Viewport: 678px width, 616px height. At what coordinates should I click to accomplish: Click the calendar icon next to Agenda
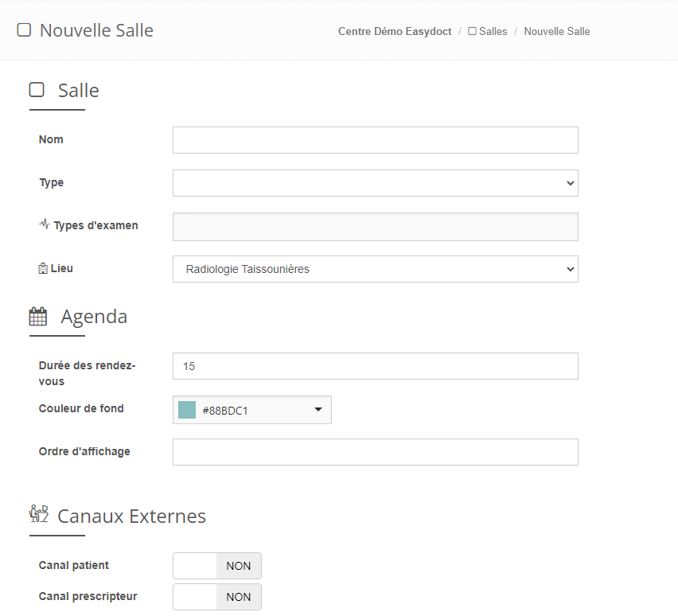point(38,317)
